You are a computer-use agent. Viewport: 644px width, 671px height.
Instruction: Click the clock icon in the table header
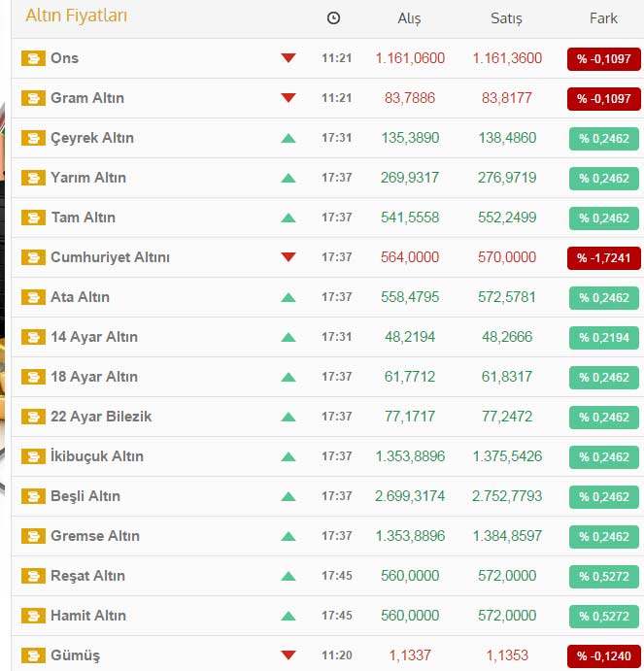click(334, 18)
